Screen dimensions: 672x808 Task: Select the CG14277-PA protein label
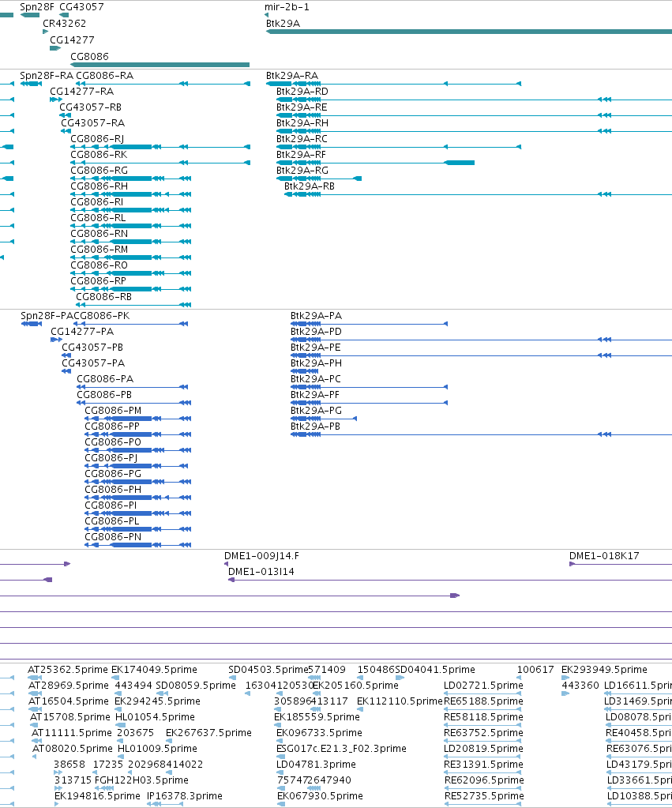82,332
